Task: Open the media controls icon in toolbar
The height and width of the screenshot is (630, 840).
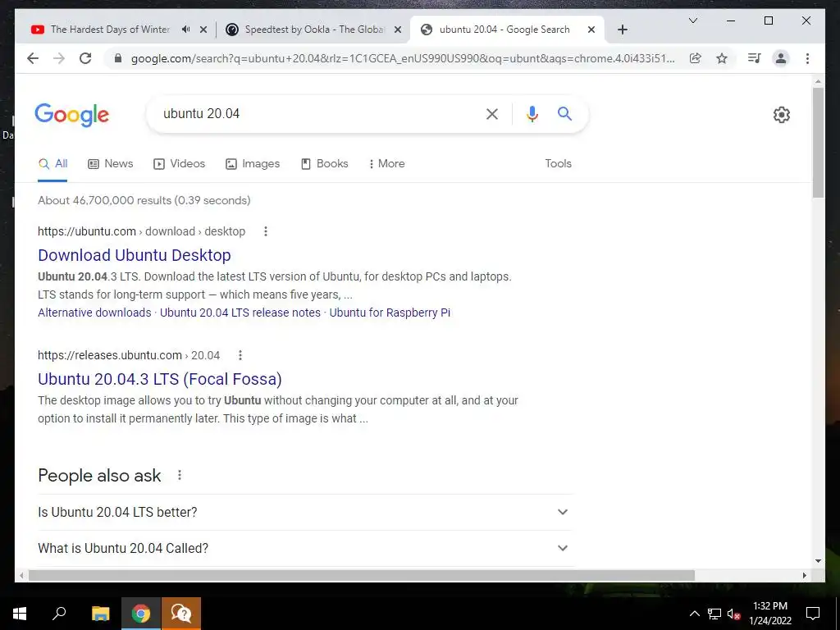Action: tap(755, 58)
